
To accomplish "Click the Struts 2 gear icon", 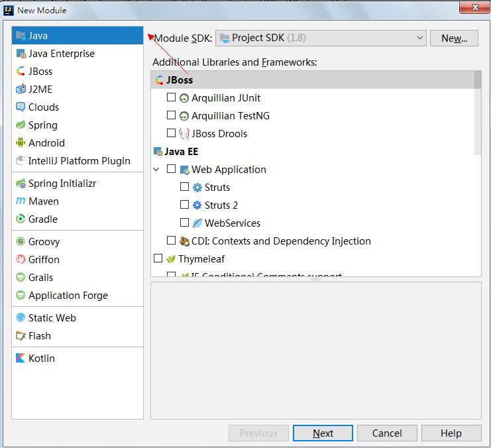I will 197,205.
